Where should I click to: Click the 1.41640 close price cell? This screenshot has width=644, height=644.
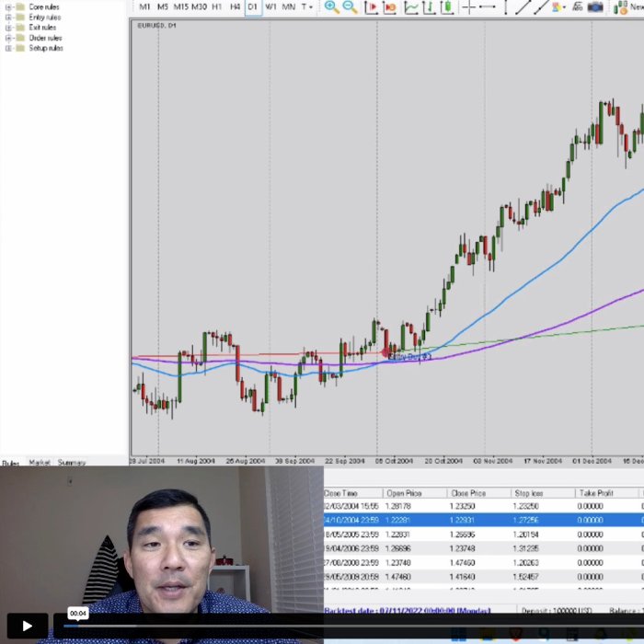pos(462,577)
